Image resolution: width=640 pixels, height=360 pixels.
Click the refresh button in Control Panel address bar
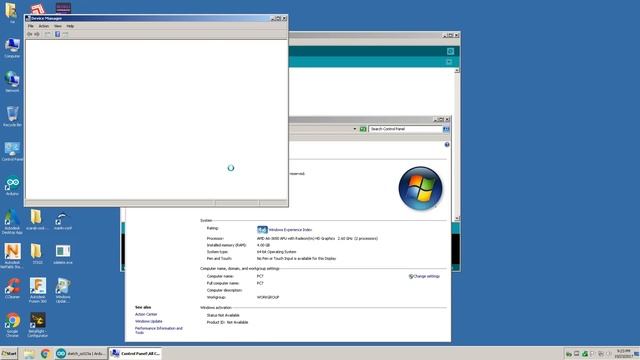coord(363,129)
